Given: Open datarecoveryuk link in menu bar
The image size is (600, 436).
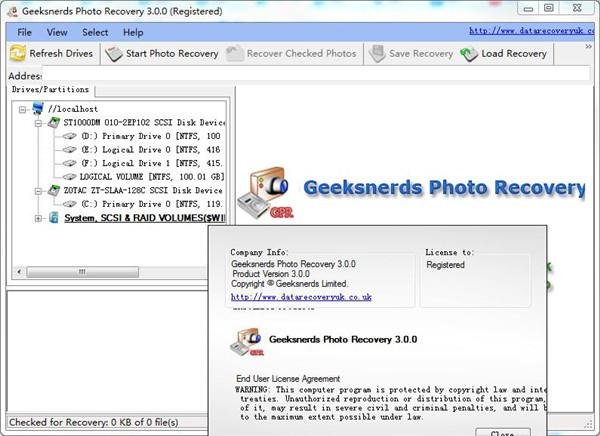Looking at the screenshot, I should (532, 31).
